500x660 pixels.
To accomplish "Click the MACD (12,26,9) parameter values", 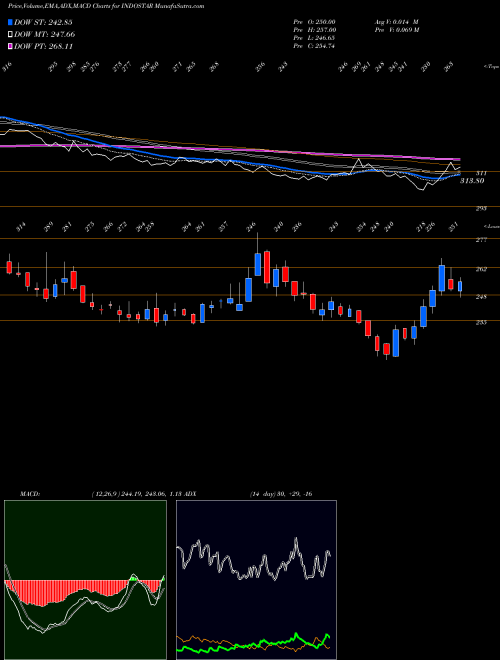I will click(136, 494).
